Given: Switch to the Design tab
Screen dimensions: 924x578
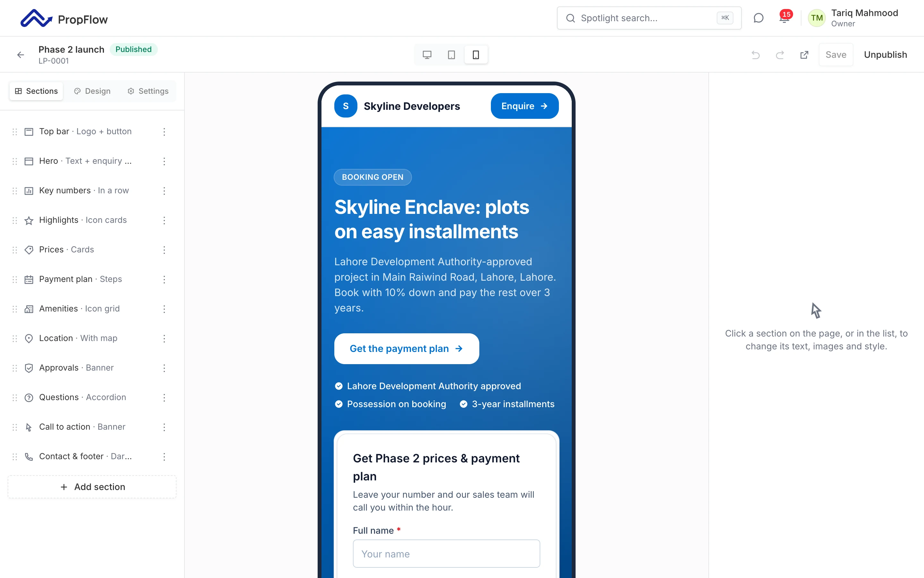Looking at the screenshot, I should tap(92, 91).
